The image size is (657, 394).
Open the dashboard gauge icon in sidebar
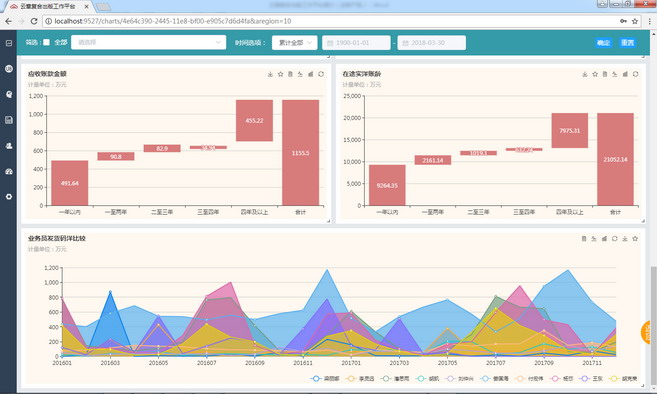click(x=9, y=171)
